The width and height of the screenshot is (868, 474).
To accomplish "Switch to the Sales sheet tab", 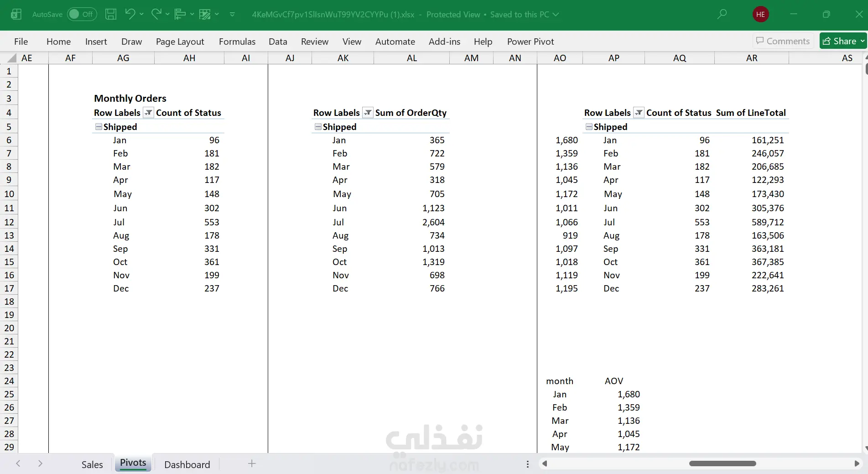I will click(92, 464).
